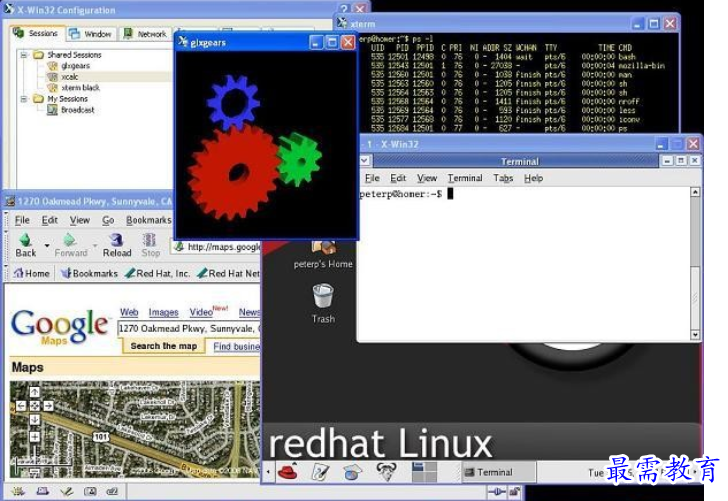Viewport: 728px width, 501px height.
Task: Launch the globe mail application on panel
Action: 353,472
